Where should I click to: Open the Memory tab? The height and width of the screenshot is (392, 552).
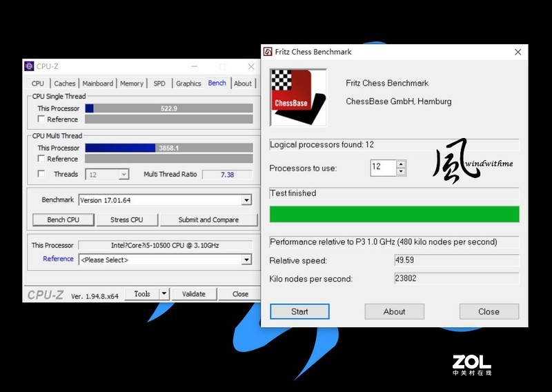[x=132, y=84]
